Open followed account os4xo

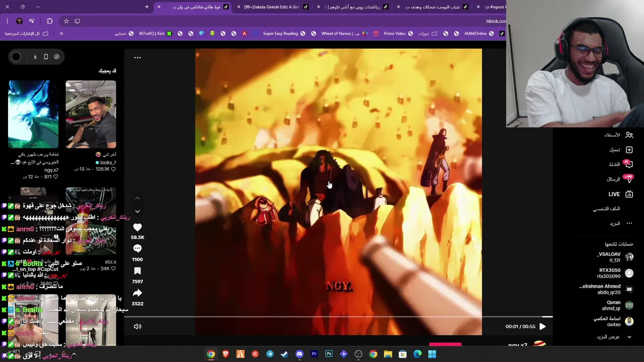coord(613,321)
